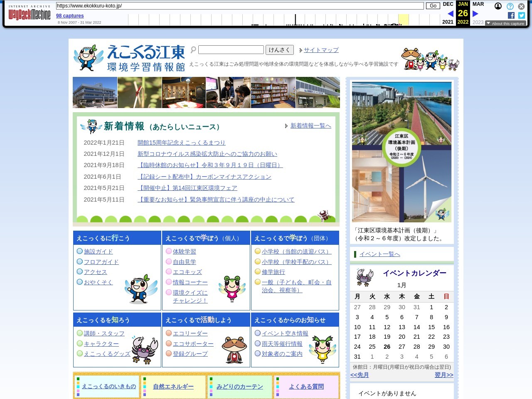Close the Wayback toolbar

tap(521, 6)
